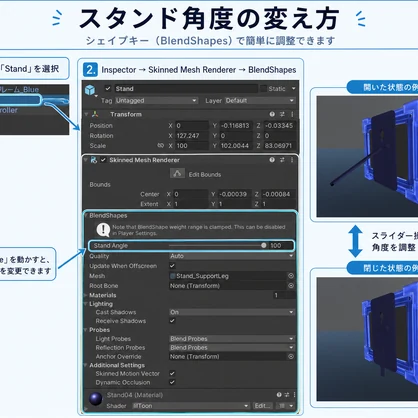Click the Position Y field -0.116813

235,126
